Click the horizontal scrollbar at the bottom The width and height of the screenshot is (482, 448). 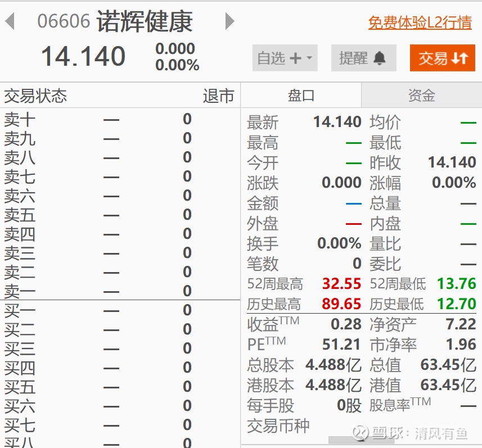pos(361,440)
